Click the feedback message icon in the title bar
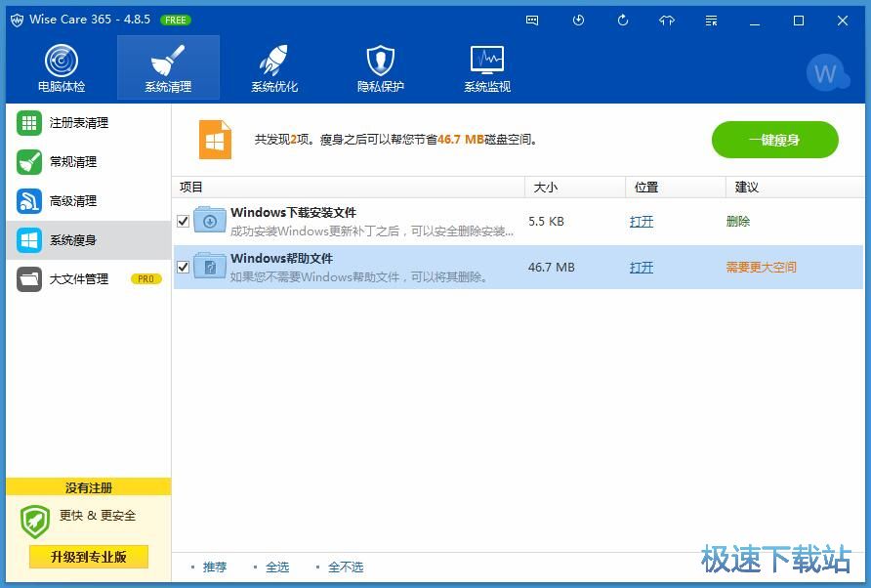The width and height of the screenshot is (871, 588). (532, 21)
